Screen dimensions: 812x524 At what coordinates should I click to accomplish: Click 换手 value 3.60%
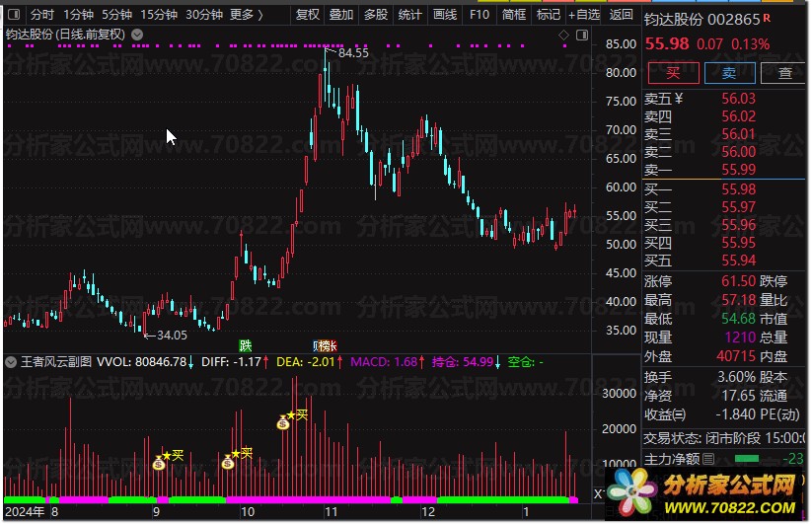tap(736, 377)
